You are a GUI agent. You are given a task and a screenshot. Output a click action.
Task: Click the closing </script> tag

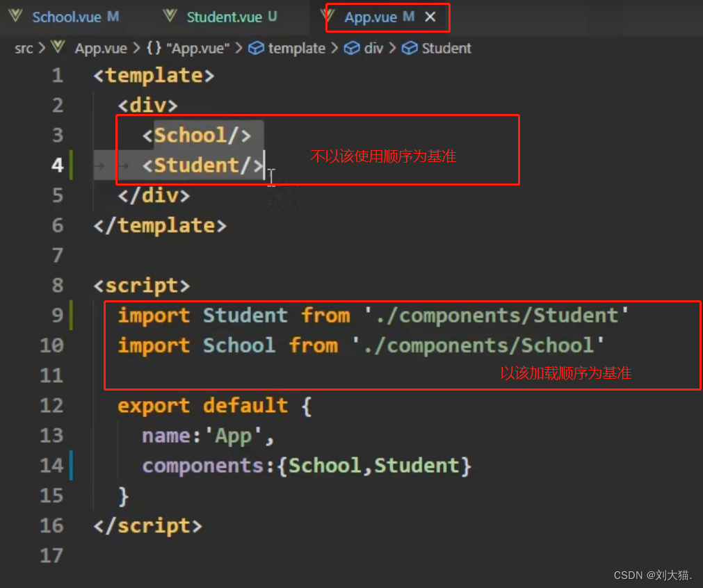pyautogui.click(x=148, y=525)
